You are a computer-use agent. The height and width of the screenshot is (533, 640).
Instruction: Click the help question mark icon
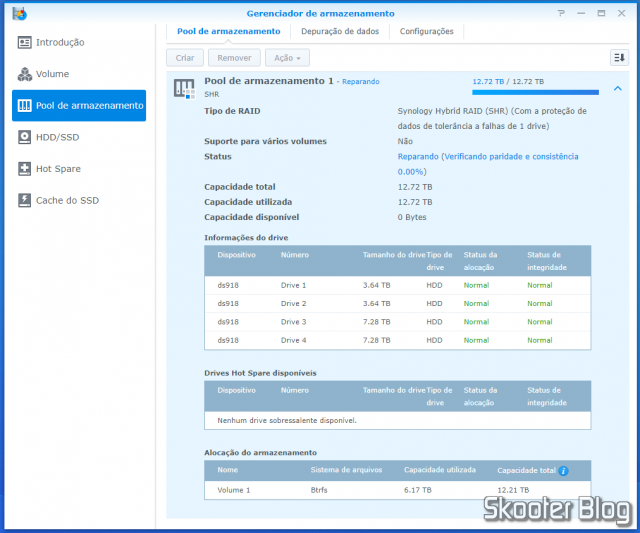point(562,13)
